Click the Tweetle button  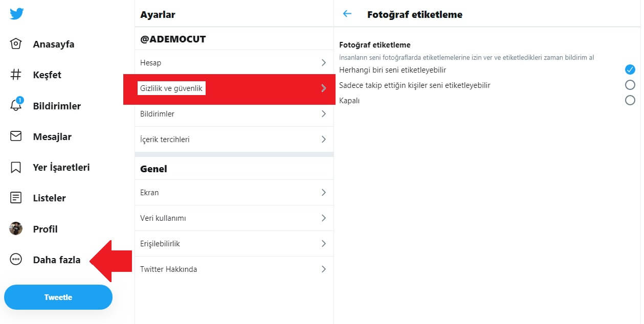[58, 297]
